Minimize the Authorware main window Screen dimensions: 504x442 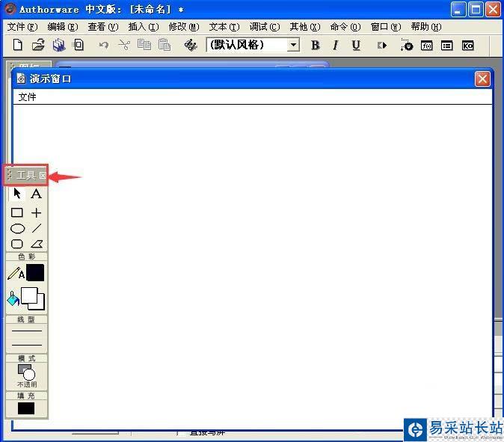pyautogui.click(x=458, y=10)
